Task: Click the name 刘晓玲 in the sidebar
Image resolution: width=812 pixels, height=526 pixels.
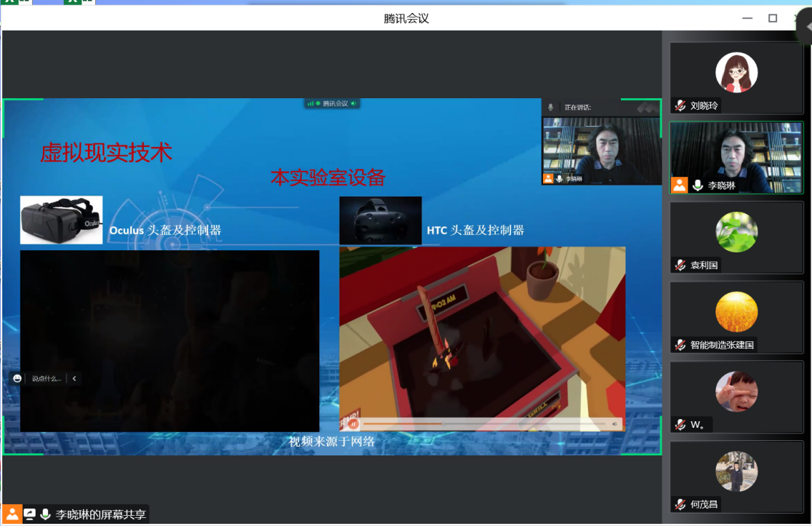Action: [704, 105]
